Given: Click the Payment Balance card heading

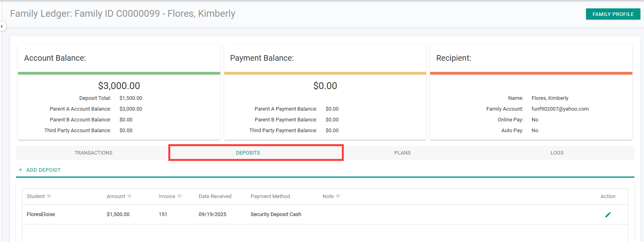Looking at the screenshot, I should point(262,58).
